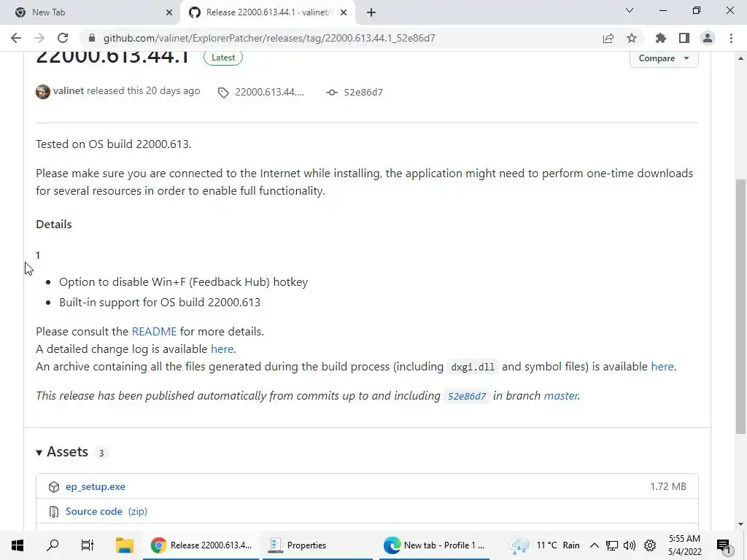Open weather widget 11 °C Rain
747x560 pixels.
coord(544,545)
